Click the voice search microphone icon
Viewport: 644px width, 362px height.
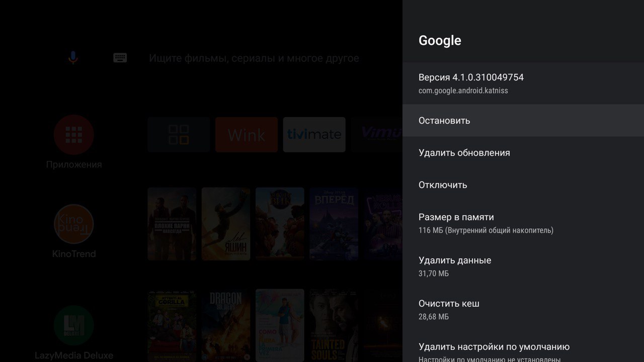(73, 58)
